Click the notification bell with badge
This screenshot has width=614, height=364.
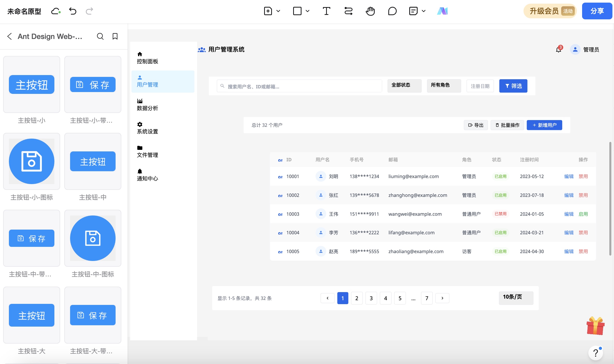click(x=559, y=49)
